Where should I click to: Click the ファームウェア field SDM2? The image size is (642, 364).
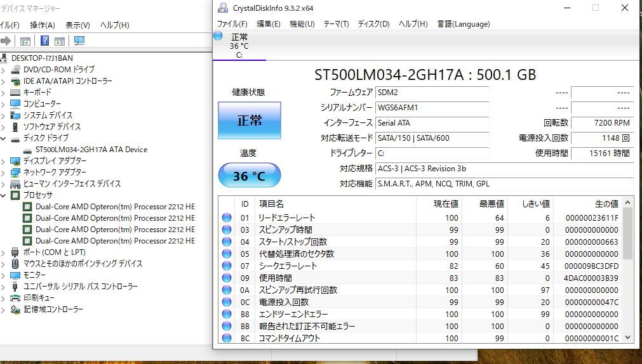pos(432,93)
